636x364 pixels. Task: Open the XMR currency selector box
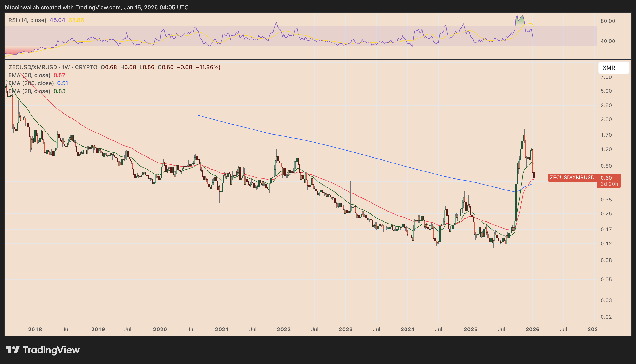(613, 68)
